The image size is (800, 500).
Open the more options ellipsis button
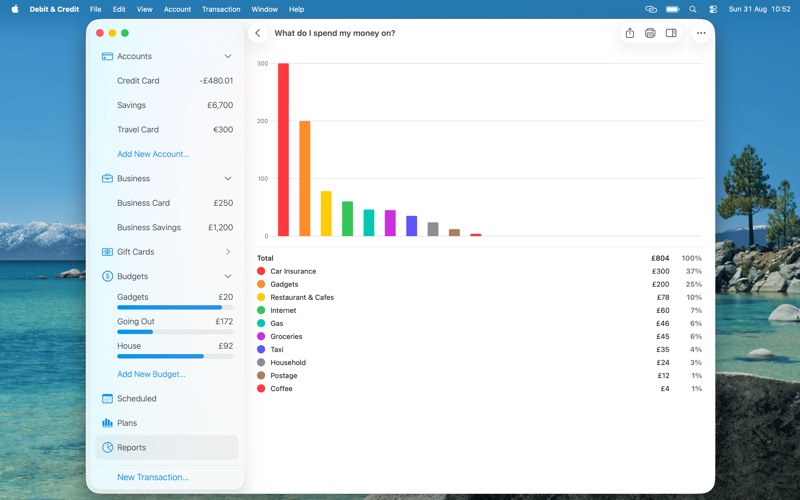701,33
